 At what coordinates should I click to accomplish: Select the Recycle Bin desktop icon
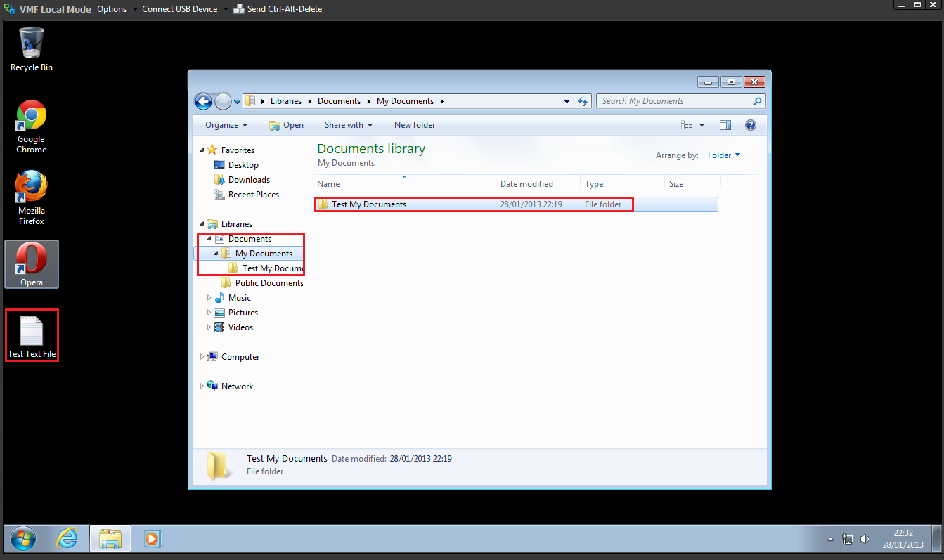tap(32, 49)
